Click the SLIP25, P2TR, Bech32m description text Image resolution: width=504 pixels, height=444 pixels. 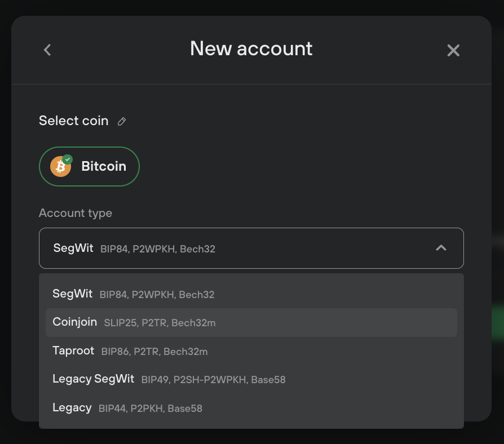point(160,323)
